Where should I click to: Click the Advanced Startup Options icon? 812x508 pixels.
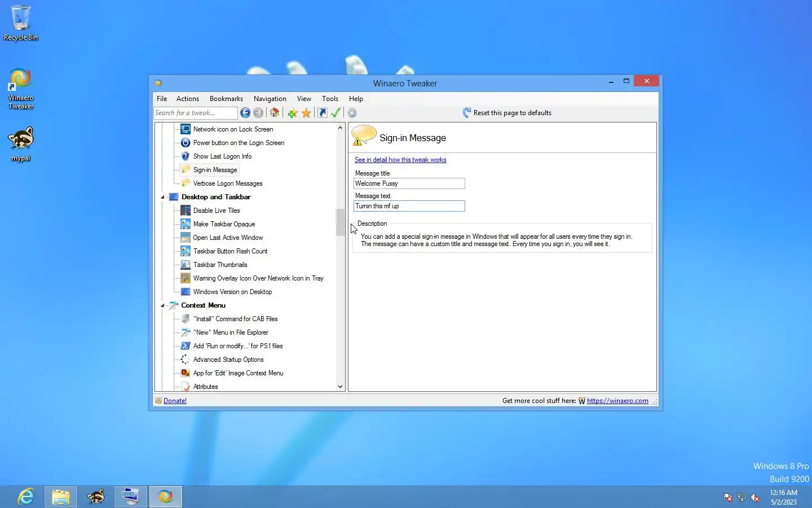pos(186,360)
